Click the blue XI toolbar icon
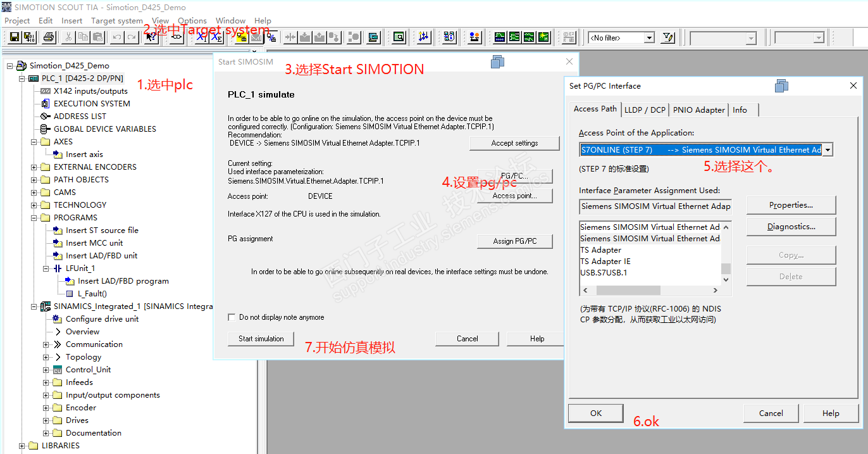This screenshot has height=454, width=868. pos(201,37)
